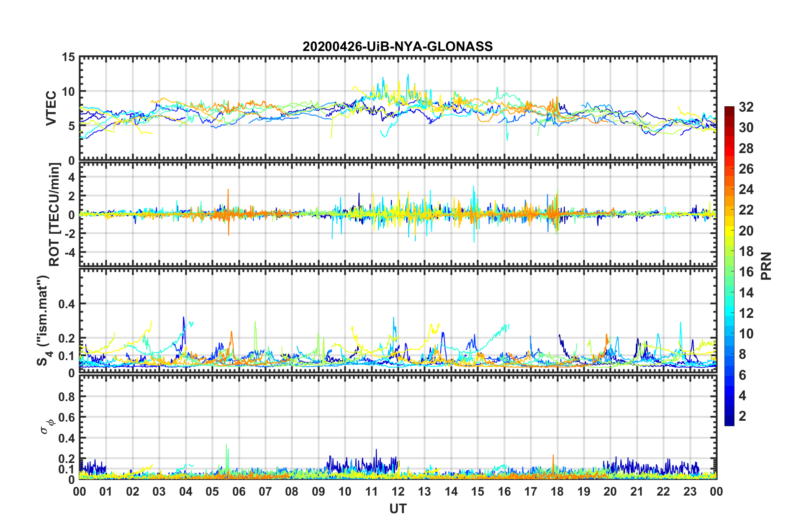Click the VTEC axis label
The image size is (796, 532).
click(51, 108)
